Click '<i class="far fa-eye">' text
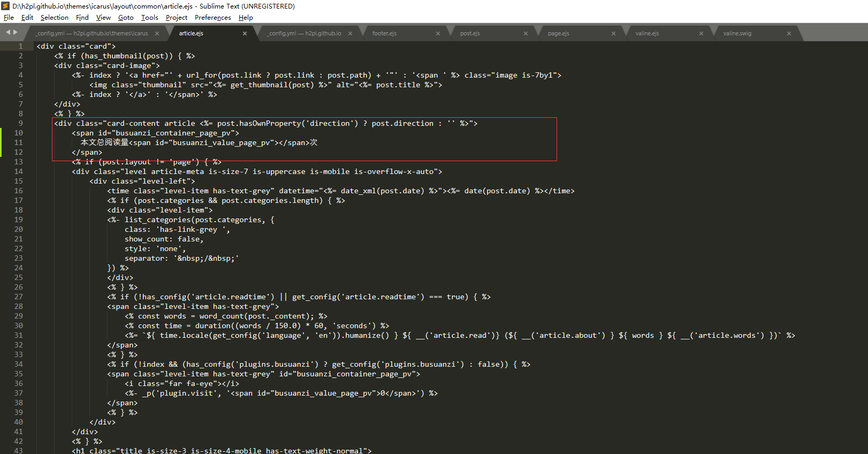Image resolution: width=868 pixels, height=454 pixels. pyautogui.click(x=173, y=383)
